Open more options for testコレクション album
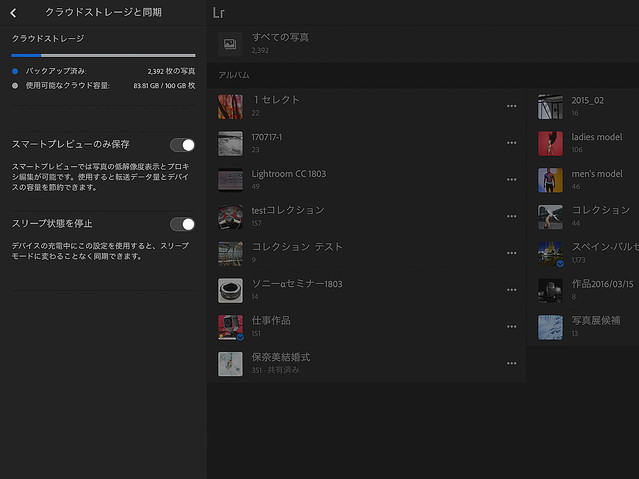This screenshot has width=639, height=479. (x=512, y=216)
